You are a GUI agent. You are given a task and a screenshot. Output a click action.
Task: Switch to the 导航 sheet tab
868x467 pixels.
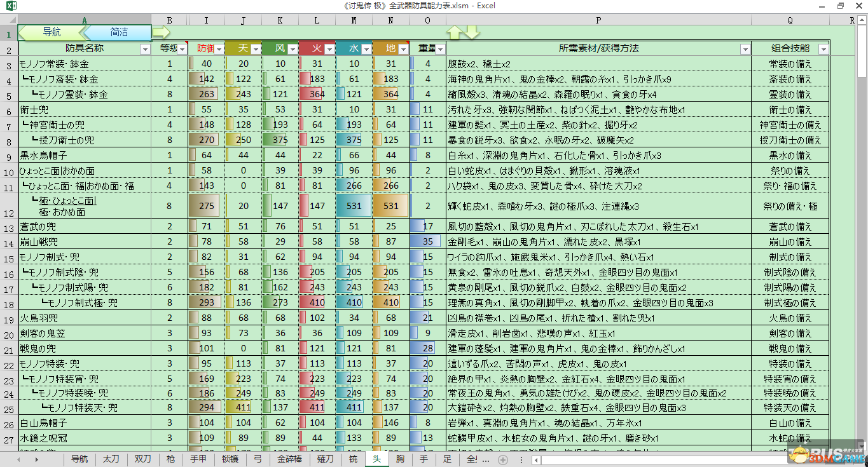point(79,459)
